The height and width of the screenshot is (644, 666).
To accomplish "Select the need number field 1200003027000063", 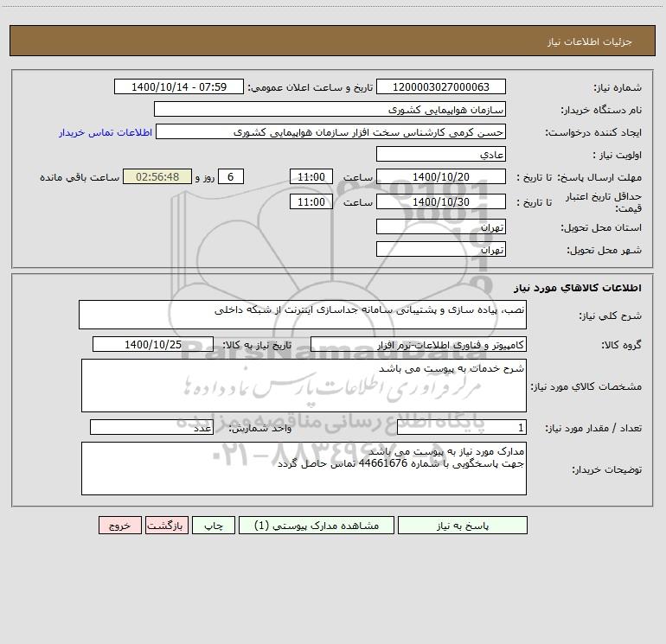I will (x=441, y=86).
